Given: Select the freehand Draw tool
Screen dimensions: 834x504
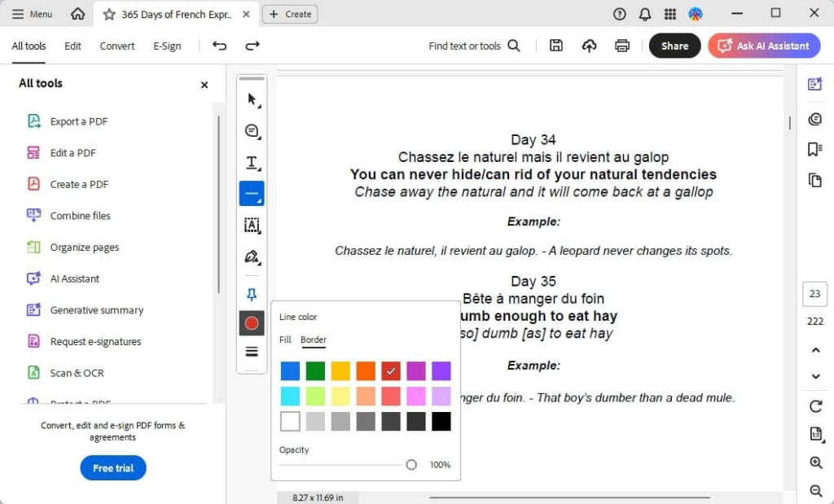Looking at the screenshot, I should point(252,257).
